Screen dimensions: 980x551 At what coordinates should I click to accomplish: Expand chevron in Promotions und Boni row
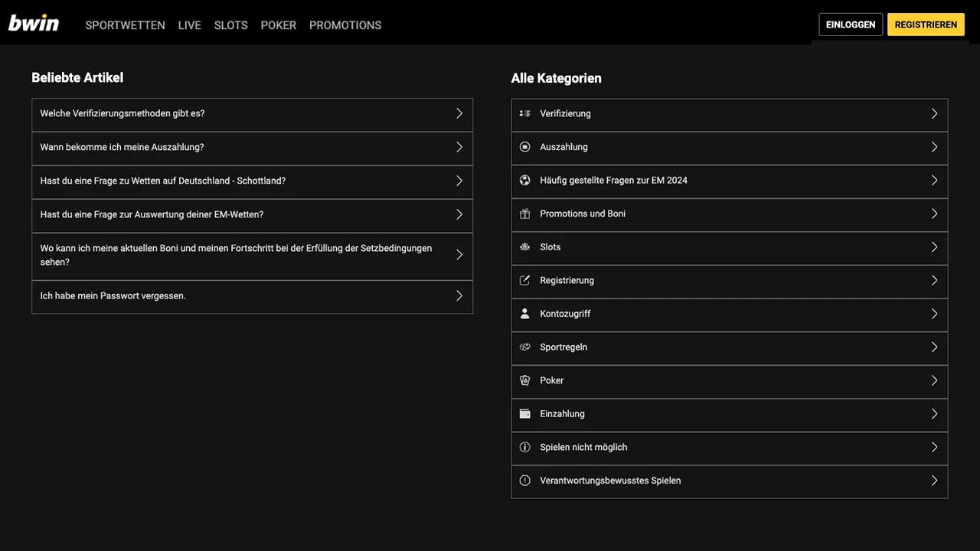pos(934,214)
